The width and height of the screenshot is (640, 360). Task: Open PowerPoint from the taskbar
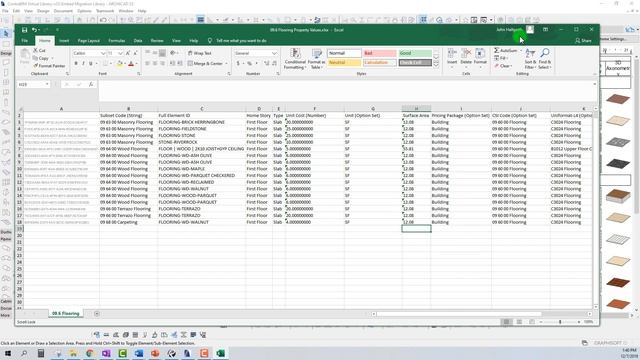(155, 353)
